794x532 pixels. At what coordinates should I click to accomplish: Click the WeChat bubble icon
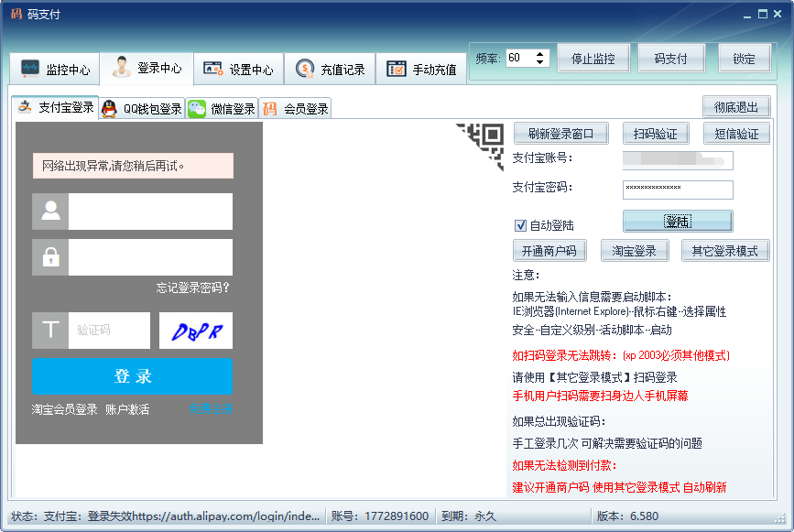(x=197, y=108)
